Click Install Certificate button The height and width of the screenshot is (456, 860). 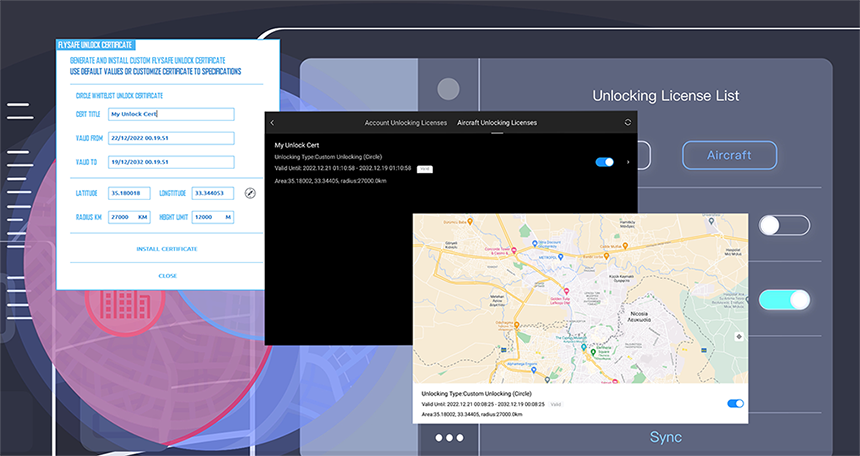tap(166, 248)
